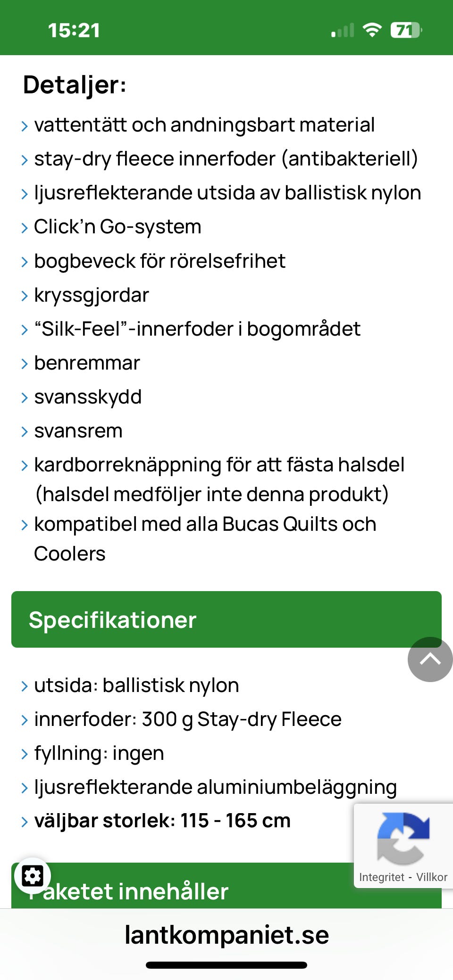Image resolution: width=453 pixels, height=980 pixels.
Task: Click chevron beside "utsida: ballistisk nylon"
Action: pyautogui.click(x=25, y=687)
